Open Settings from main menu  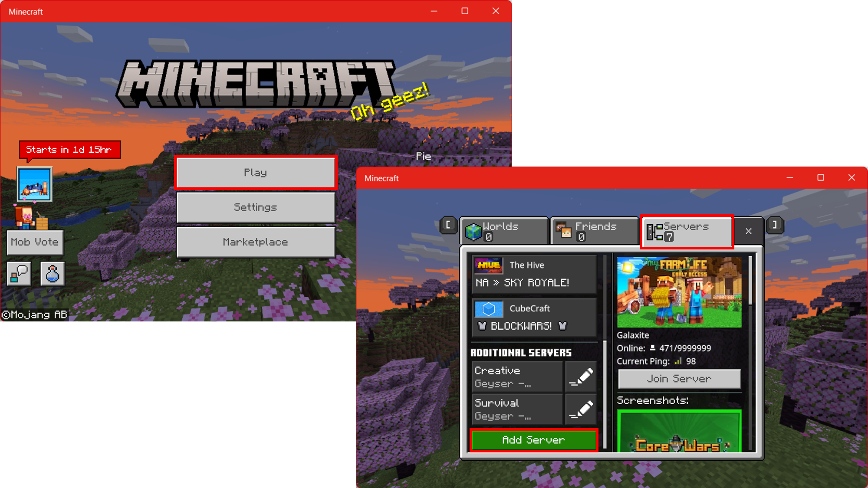coord(255,207)
